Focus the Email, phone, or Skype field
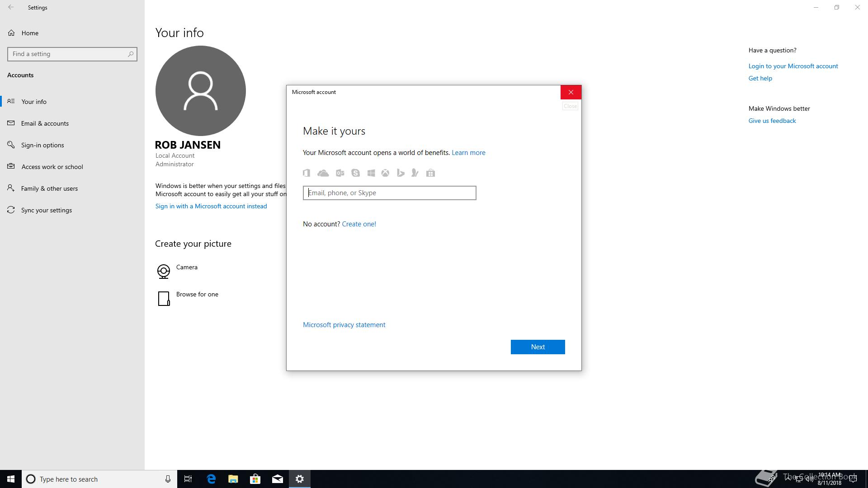The height and width of the screenshot is (488, 868). point(389,193)
